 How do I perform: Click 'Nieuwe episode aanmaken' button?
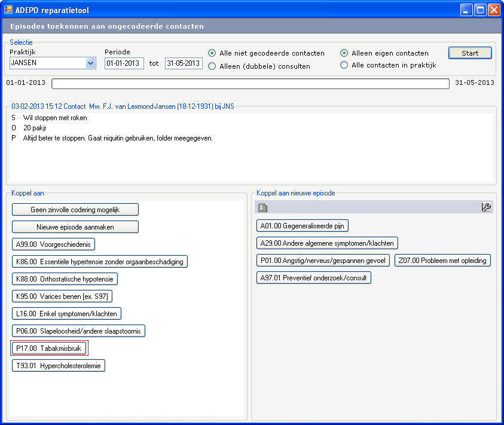coord(75,227)
